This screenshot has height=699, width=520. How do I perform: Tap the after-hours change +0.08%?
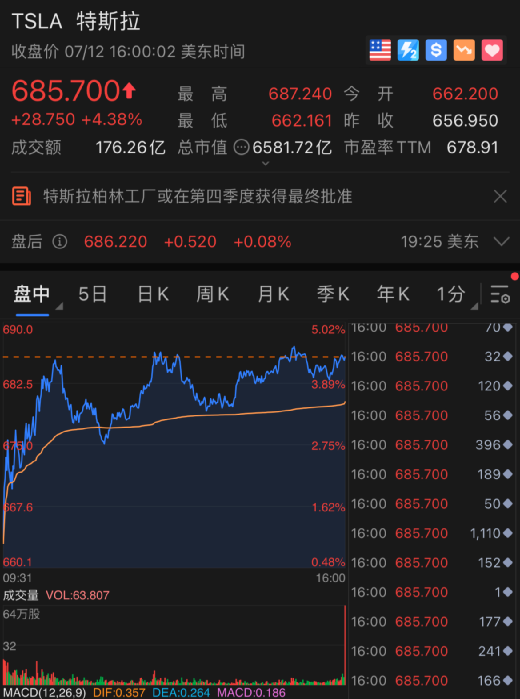click(x=262, y=242)
